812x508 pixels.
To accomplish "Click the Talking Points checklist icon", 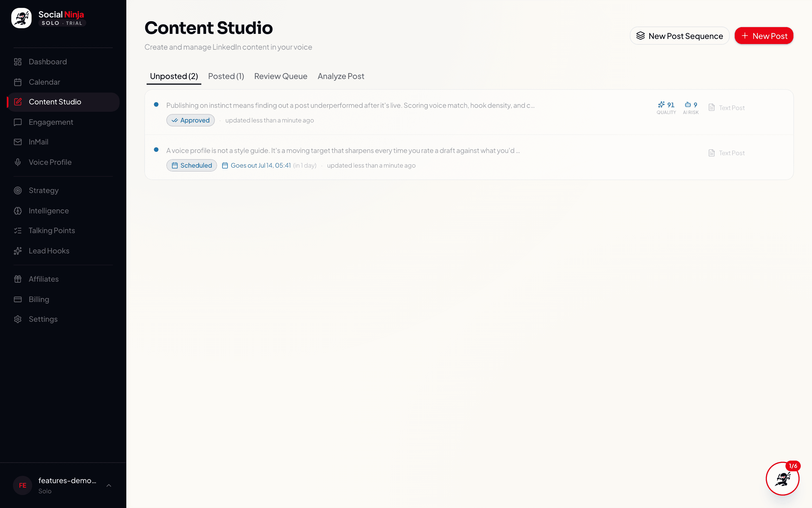I will [18, 231].
